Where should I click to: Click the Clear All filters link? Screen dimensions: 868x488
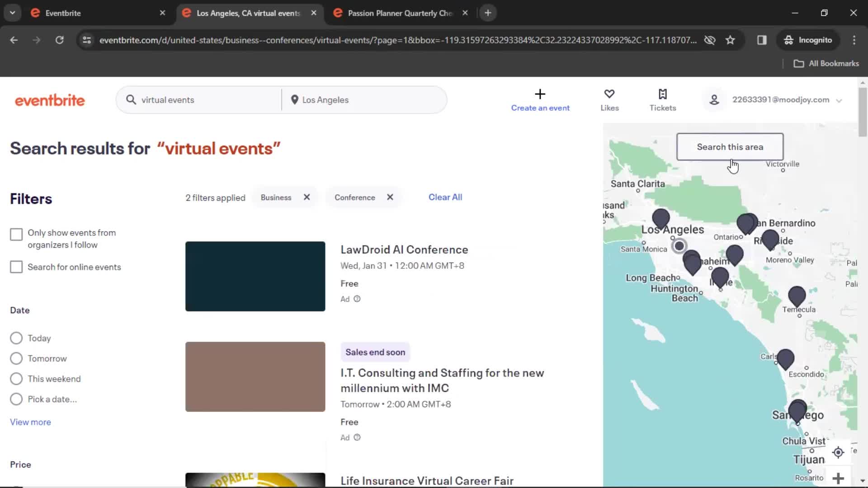pyautogui.click(x=445, y=197)
